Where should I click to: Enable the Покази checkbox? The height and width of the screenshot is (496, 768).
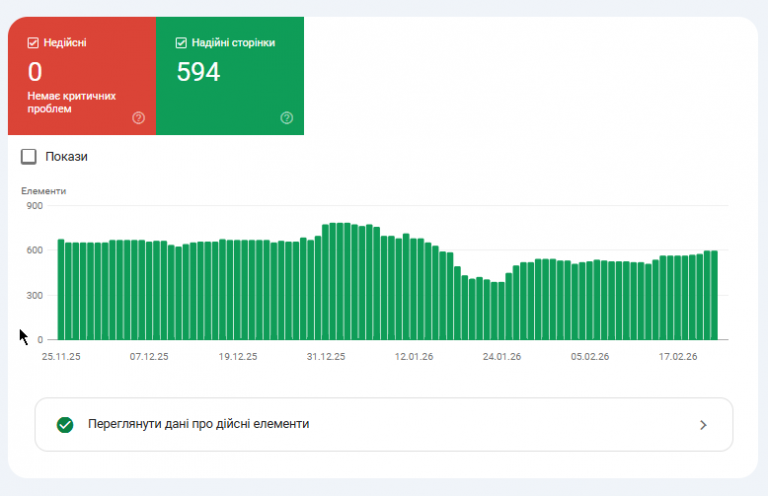click(x=29, y=157)
